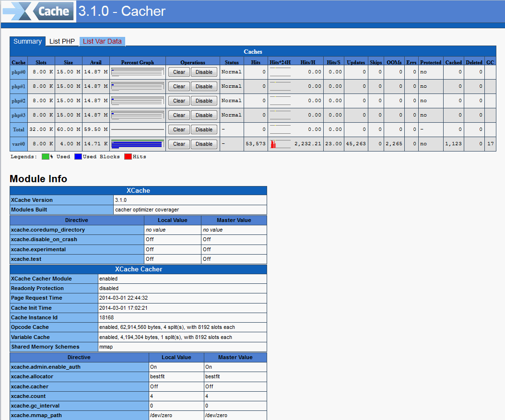
Task: Click the Total row label
Action: [18, 129]
